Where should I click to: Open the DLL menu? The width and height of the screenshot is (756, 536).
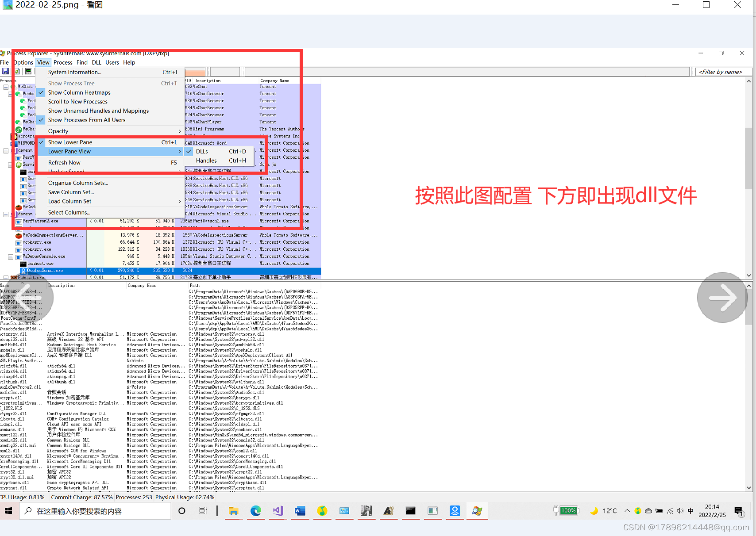[96, 62]
